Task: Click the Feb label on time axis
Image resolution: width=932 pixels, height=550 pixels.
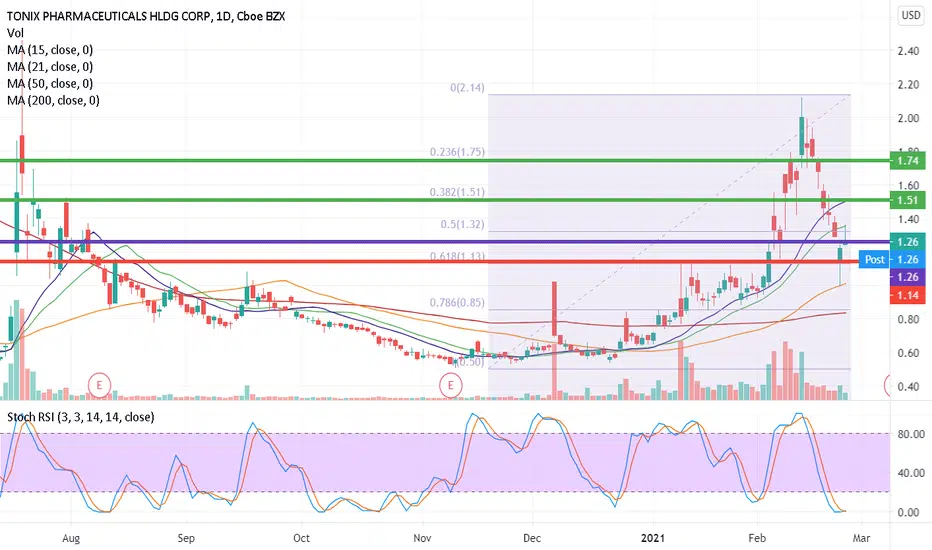Action: pyautogui.click(x=757, y=538)
